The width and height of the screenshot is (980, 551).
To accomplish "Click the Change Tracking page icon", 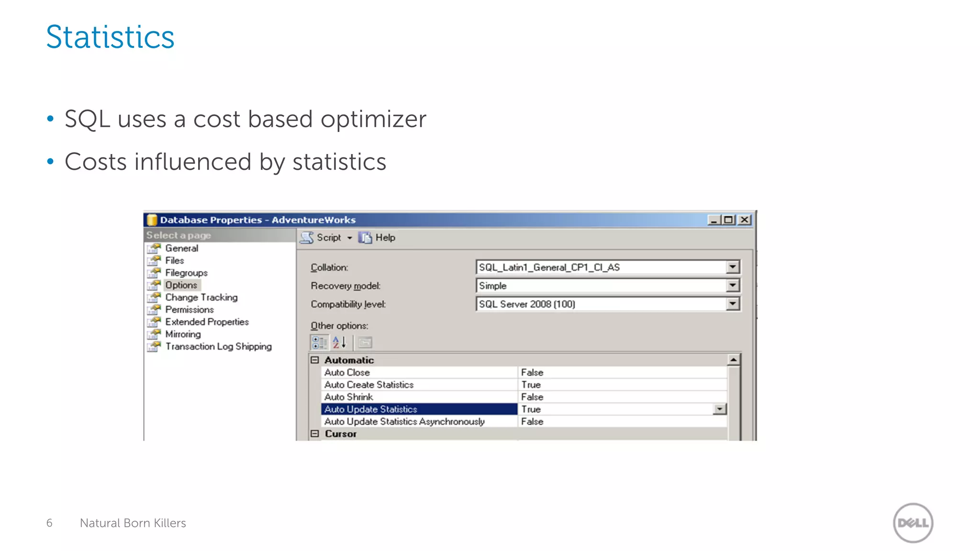I will pyautogui.click(x=154, y=298).
